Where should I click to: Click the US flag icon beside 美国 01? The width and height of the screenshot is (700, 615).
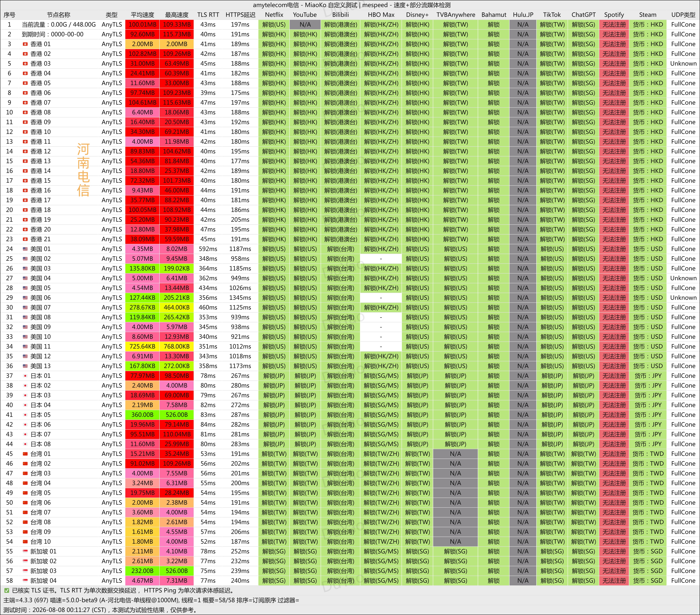pos(25,249)
